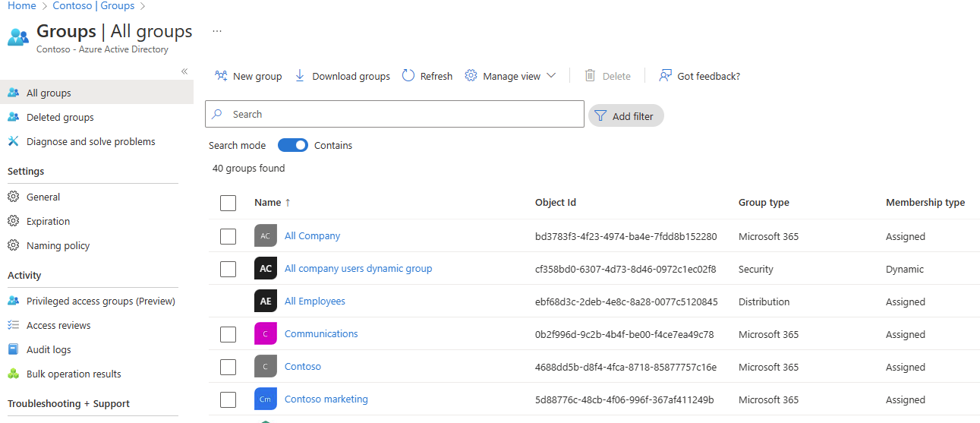Open the Communications group link

(x=321, y=334)
